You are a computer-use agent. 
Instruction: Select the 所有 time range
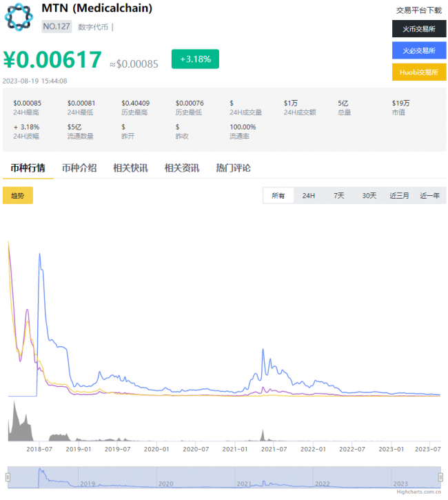pos(278,195)
